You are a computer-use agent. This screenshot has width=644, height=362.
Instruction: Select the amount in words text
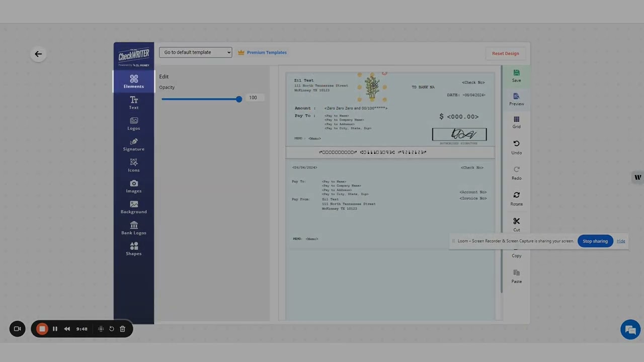356,108
